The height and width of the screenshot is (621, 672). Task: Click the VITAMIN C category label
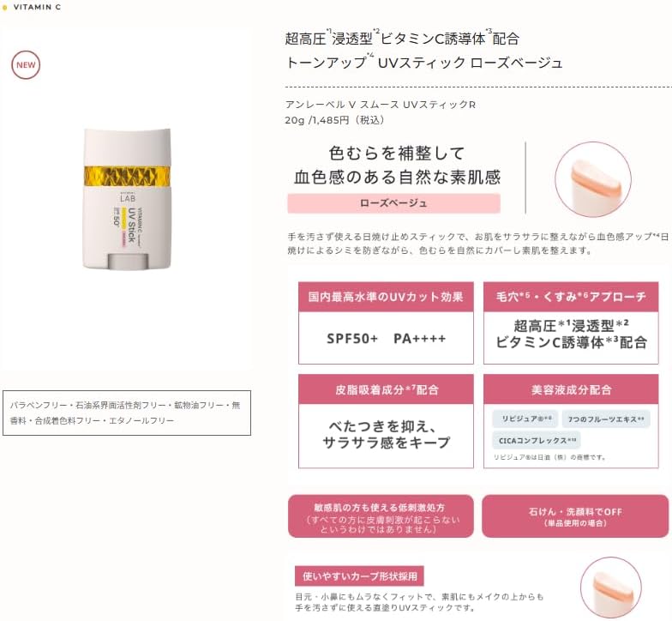click(37, 7)
